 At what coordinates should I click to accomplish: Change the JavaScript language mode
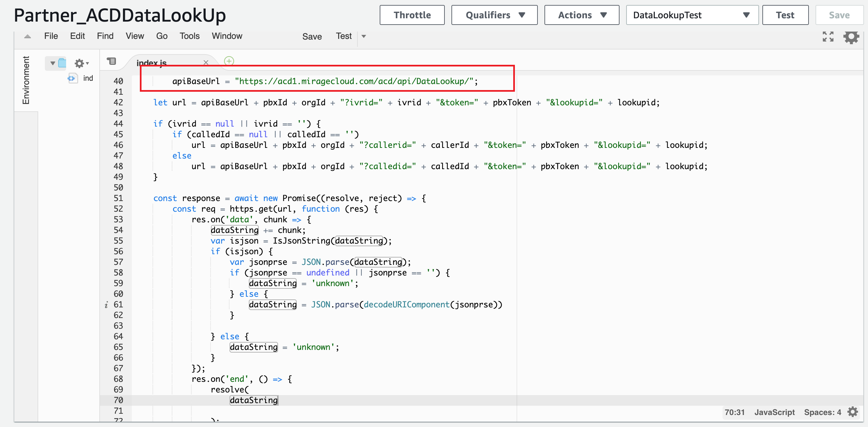pos(774,412)
